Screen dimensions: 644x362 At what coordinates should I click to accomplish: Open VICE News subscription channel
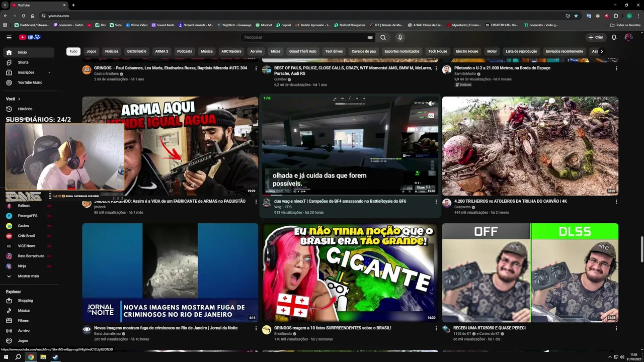click(x=28, y=246)
